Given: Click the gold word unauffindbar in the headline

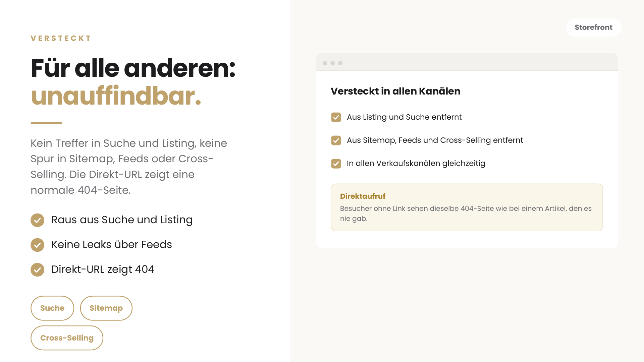Looking at the screenshot, I should (116, 96).
